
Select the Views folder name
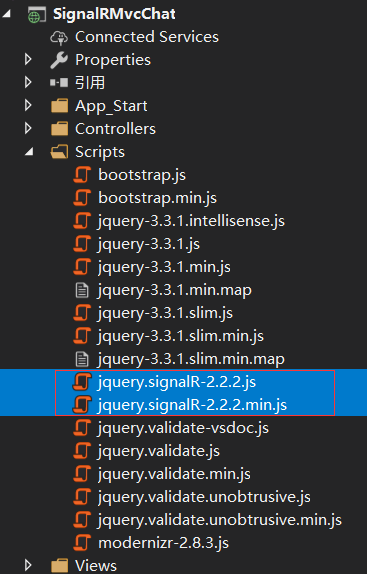[x=96, y=566]
